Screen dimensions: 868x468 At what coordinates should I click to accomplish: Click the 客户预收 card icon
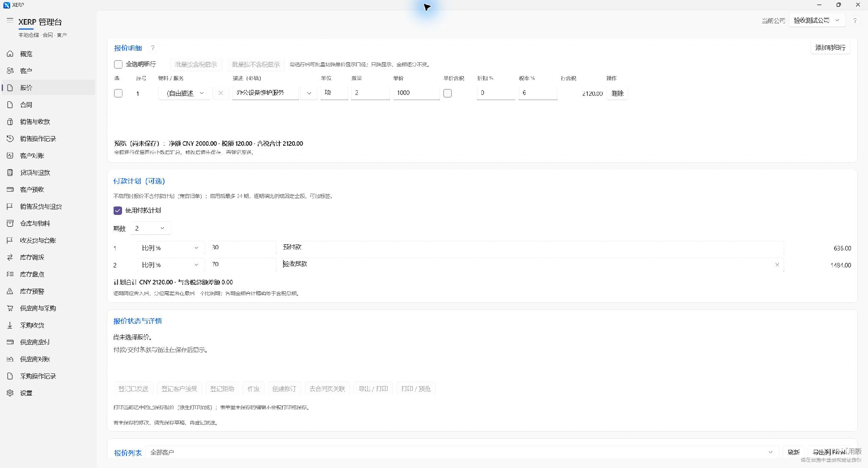pyautogui.click(x=10, y=189)
